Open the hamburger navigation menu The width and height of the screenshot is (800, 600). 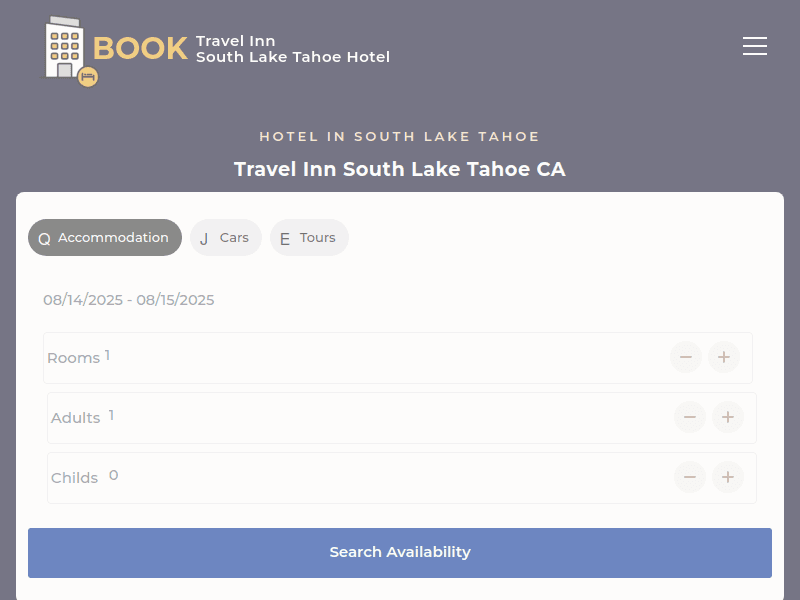(754, 46)
